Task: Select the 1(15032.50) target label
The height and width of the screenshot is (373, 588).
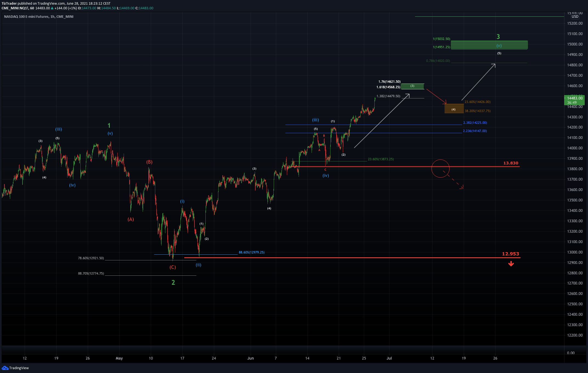Action: click(x=441, y=39)
